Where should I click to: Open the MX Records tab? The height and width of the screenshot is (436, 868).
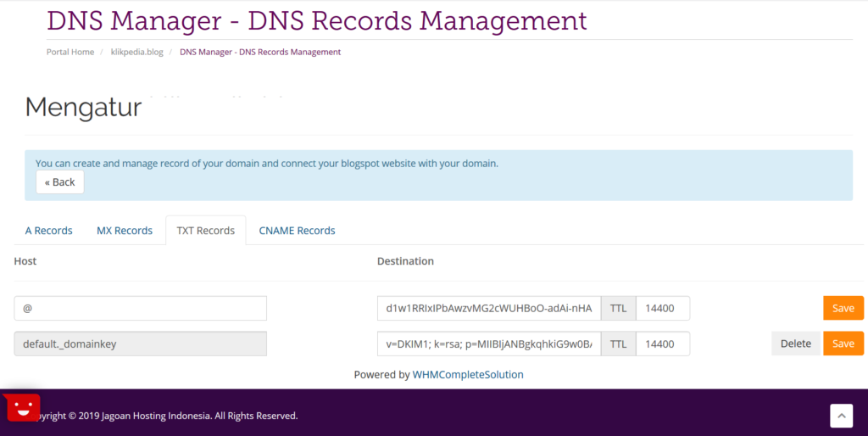[125, 231]
